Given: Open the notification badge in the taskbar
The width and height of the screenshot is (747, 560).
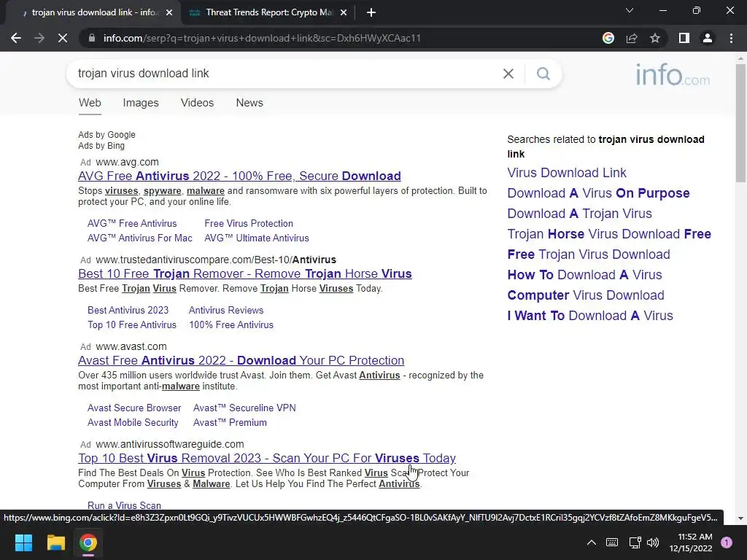Looking at the screenshot, I should coord(727,542).
